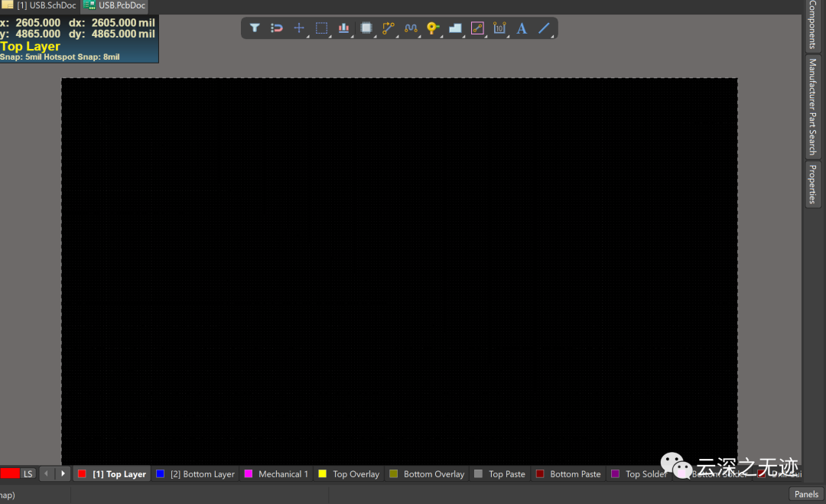This screenshot has height=504, width=826.
Task: Open the Manufacturer Part Search side panel
Action: coord(813,107)
